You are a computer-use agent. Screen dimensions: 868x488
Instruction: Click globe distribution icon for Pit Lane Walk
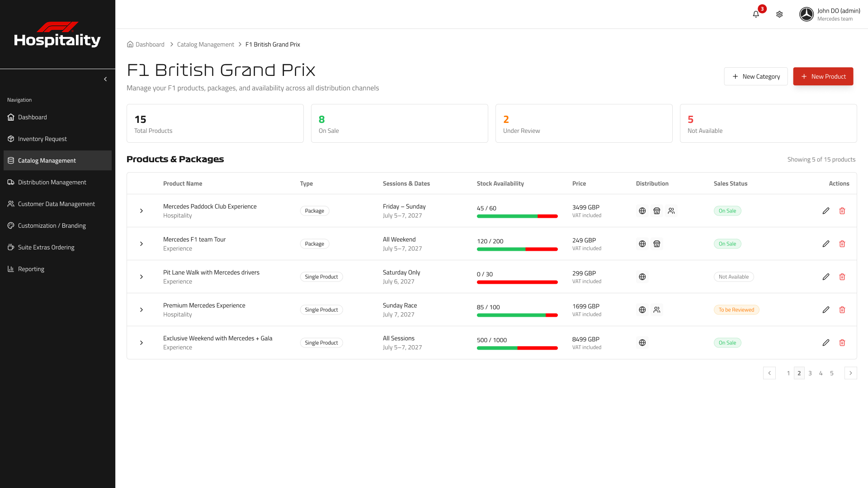pos(642,277)
